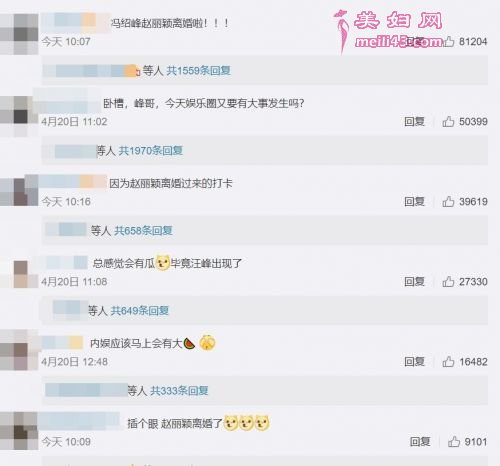
Task: Reply to the 4月20日 11:08 comment
Action: 414,281
